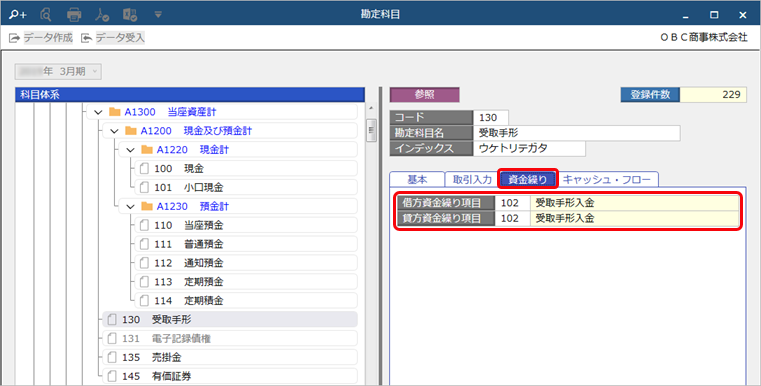Image resolution: width=761 pixels, height=386 pixels.
Task: Select account 112 通知預金
Action: tap(246, 263)
